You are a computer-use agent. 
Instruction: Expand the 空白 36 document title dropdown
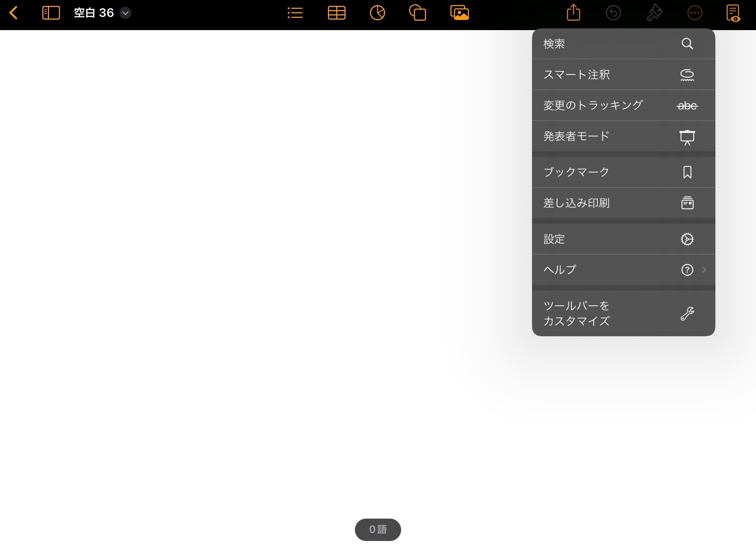[x=125, y=13]
